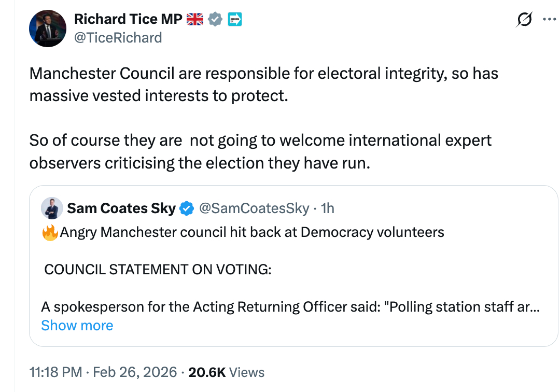
Task: Expand quoted post with Show more
Action: click(x=77, y=326)
